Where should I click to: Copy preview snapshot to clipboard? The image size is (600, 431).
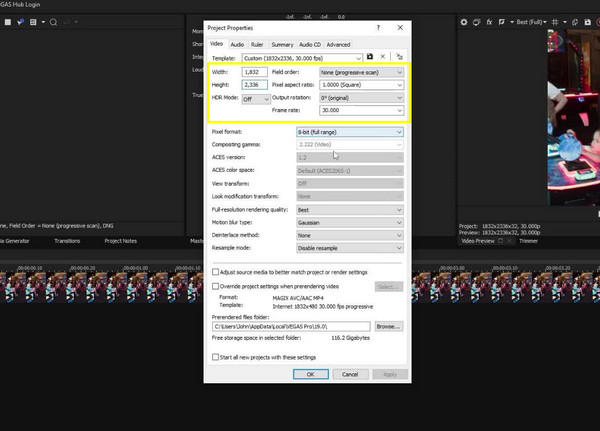(x=575, y=22)
